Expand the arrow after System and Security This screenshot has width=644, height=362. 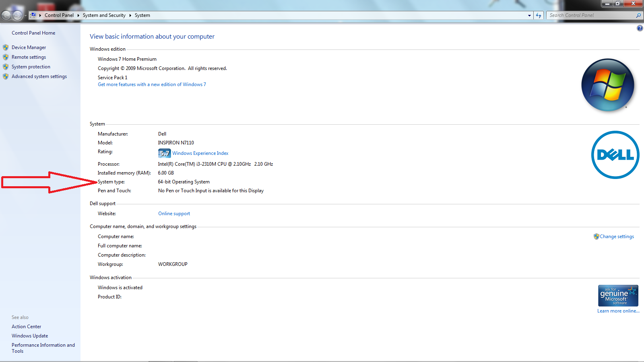[130, 15]
